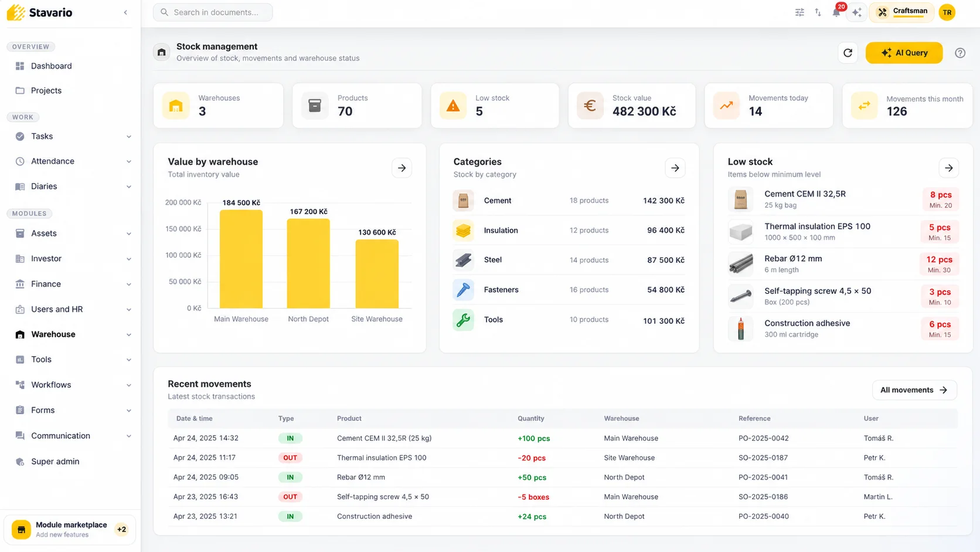Click the Products archive box icon
Screen dimensions: 980x552
(x=315, y=106)
